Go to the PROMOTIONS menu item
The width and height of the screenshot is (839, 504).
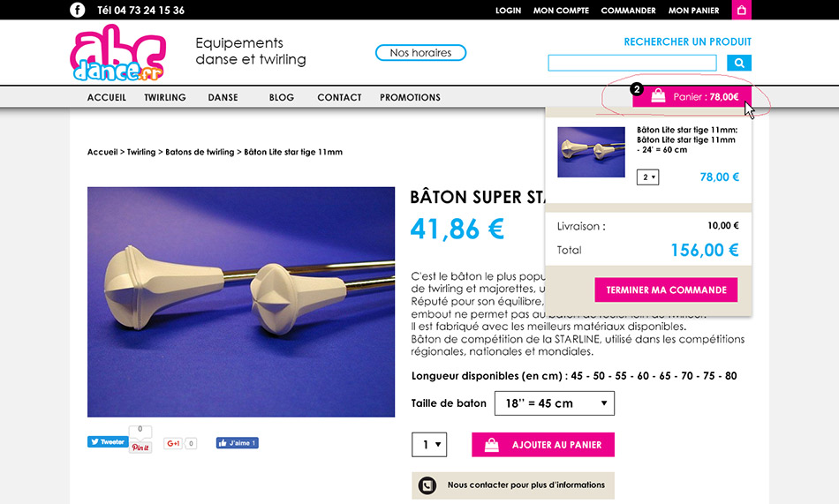(x=410, y=97)
